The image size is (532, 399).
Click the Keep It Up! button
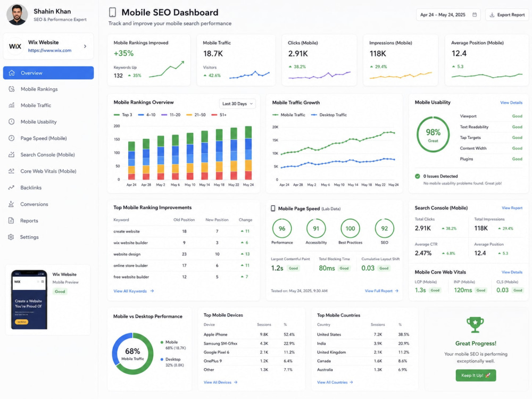476,375
